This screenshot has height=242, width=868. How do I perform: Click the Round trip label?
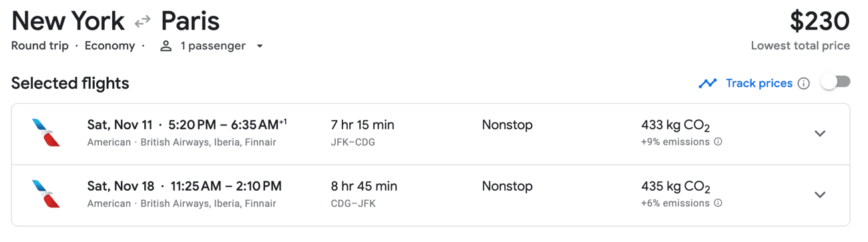coord(40,46)
